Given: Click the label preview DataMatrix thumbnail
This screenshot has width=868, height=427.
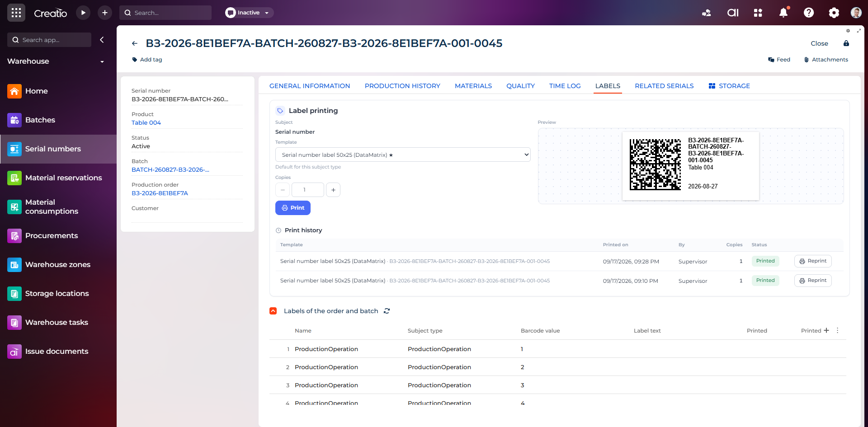Looking at the screenshot, I should 655,164.
